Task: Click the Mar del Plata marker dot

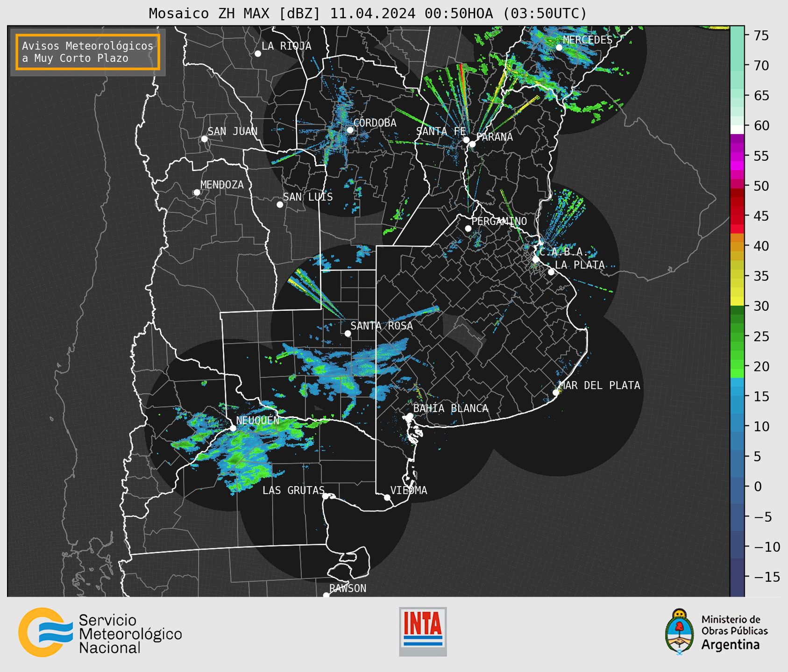Action: tap(556, 393)
